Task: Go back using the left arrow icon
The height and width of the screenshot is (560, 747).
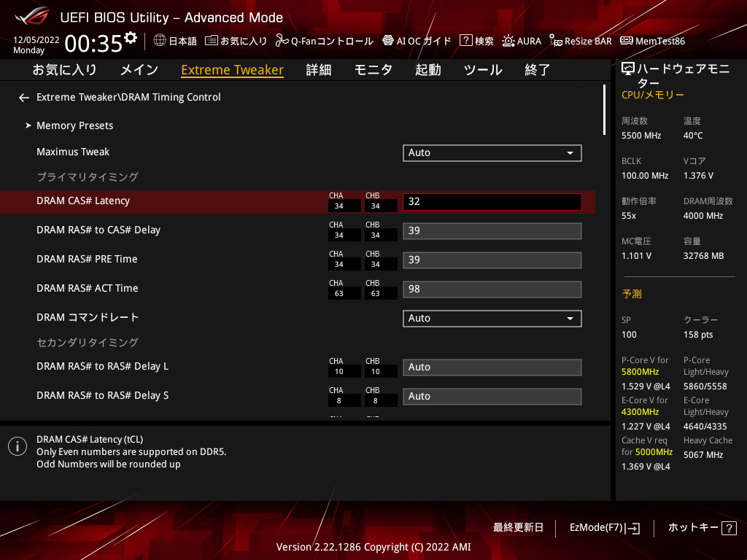Action: point(24,97)
